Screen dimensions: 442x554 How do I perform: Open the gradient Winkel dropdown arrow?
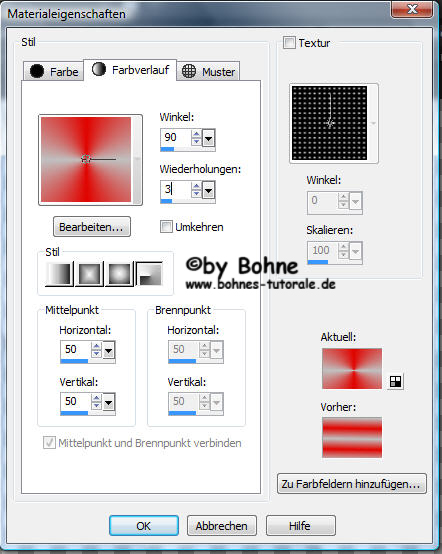click(x=209, y=138)
